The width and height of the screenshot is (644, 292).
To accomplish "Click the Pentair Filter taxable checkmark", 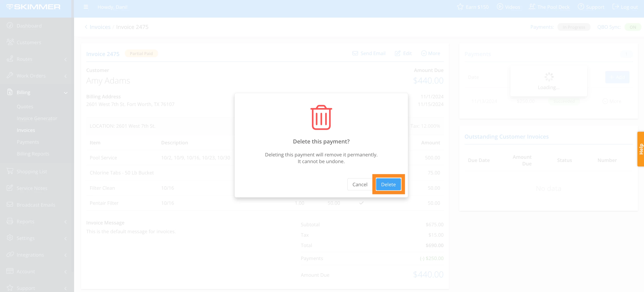I will tap(361, 203).
